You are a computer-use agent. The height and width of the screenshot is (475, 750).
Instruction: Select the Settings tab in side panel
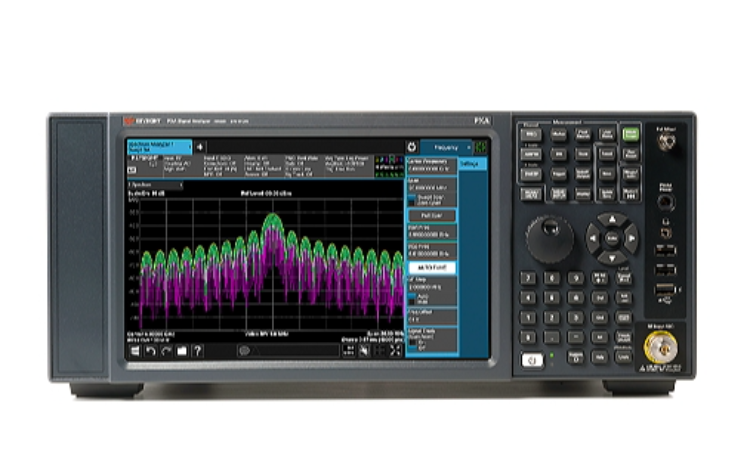point(472,164)
